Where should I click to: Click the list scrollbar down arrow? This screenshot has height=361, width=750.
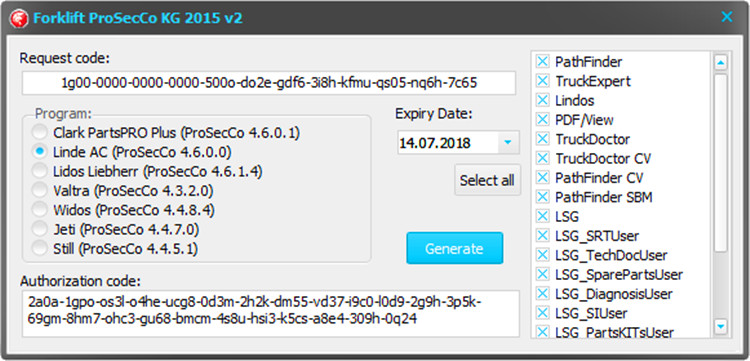720,327
